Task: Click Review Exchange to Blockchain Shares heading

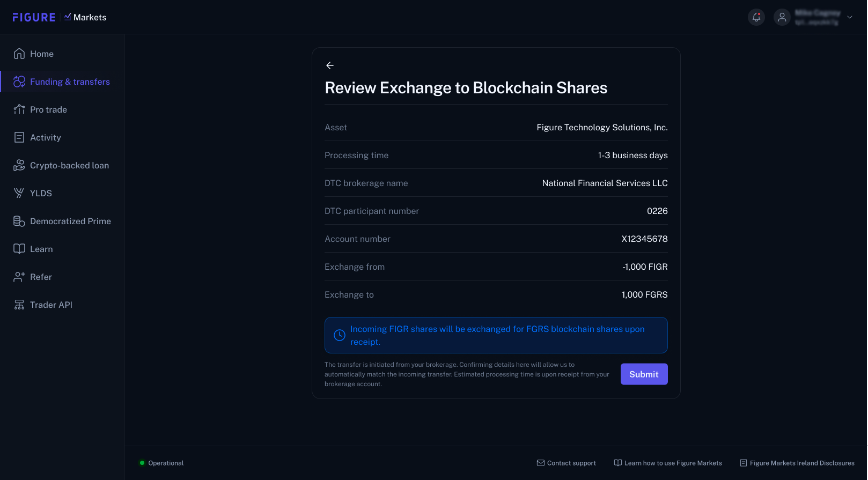Action: point(466,88)
